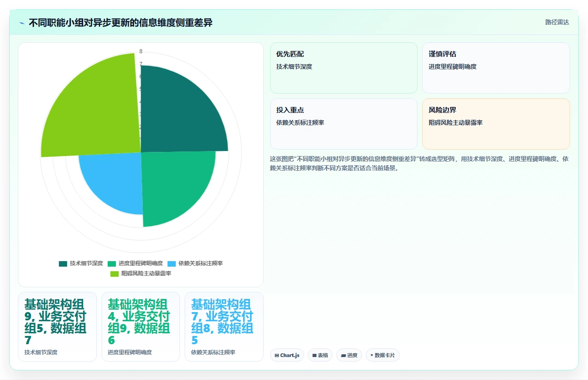Open the 投入重点 card
Viewport: 588px width, 380px height.
[344, 124]
